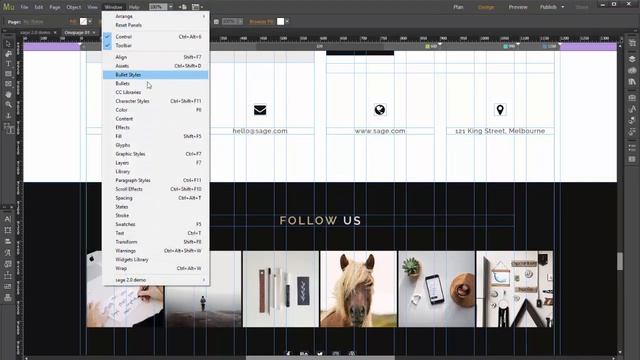
Task: Choose Transform in Window menu
Action: [x=156, y=242]
